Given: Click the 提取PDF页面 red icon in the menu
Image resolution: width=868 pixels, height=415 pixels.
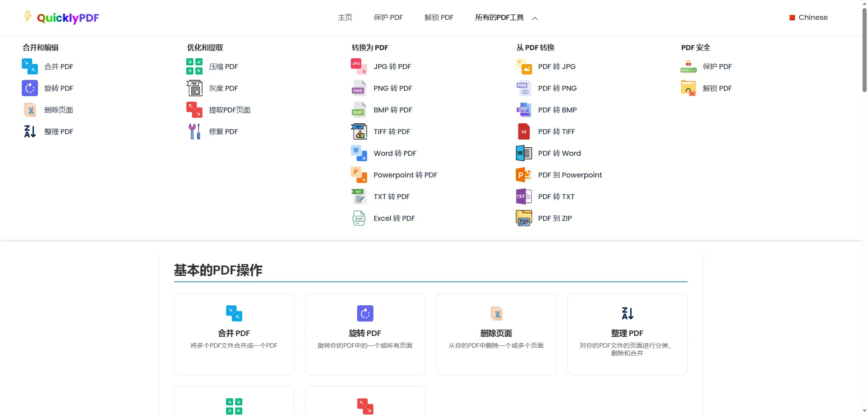Looking at the screenshot, I should [194, 110].
